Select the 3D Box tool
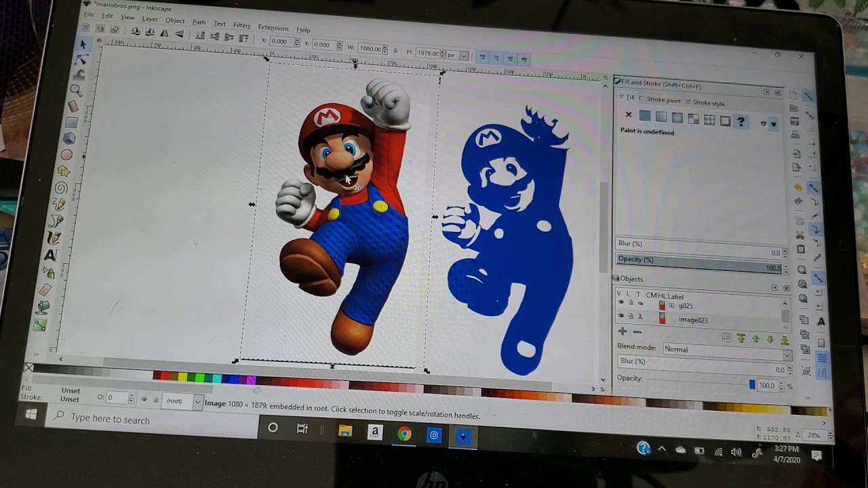The width and height of the screenshot is (868, 488). [68, 138]
